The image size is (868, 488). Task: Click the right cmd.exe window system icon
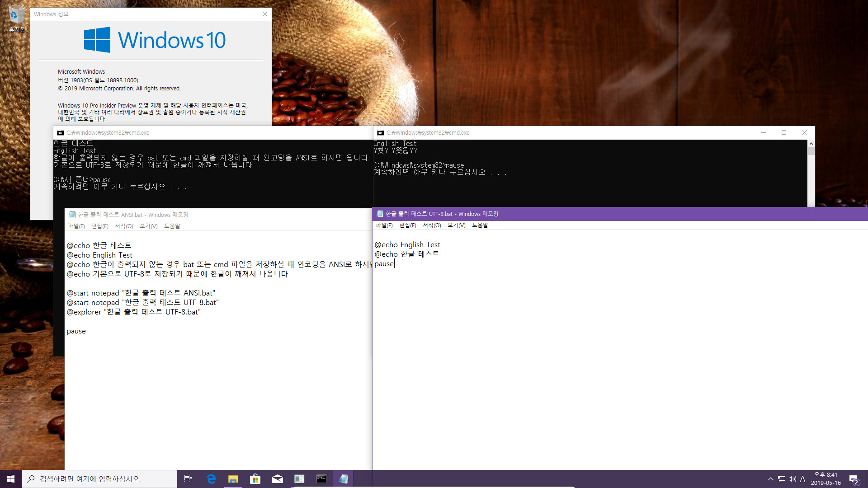tap(381, 132)
